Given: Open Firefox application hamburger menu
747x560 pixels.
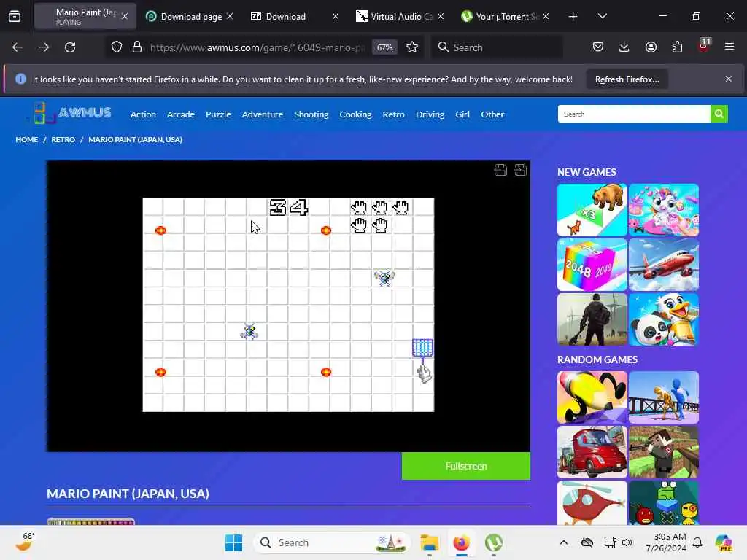Looking at the screenshot, I should [x=729, y=47].
